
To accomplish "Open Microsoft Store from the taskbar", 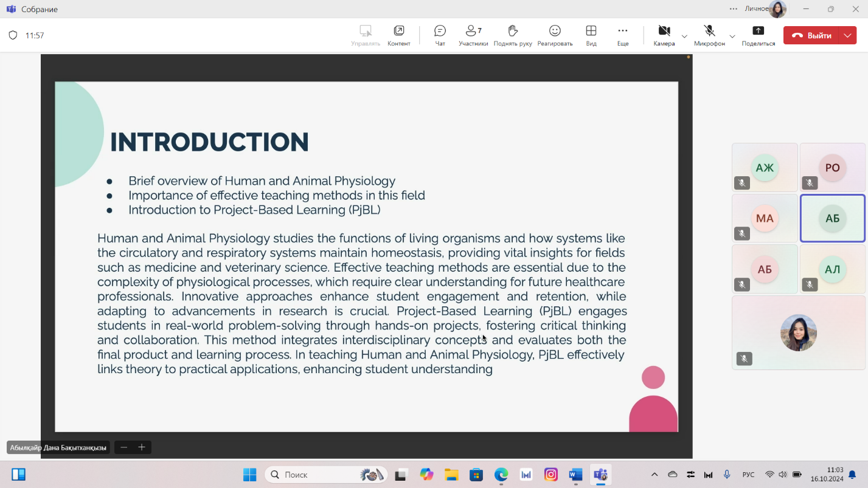I will (x=476, y=475).
